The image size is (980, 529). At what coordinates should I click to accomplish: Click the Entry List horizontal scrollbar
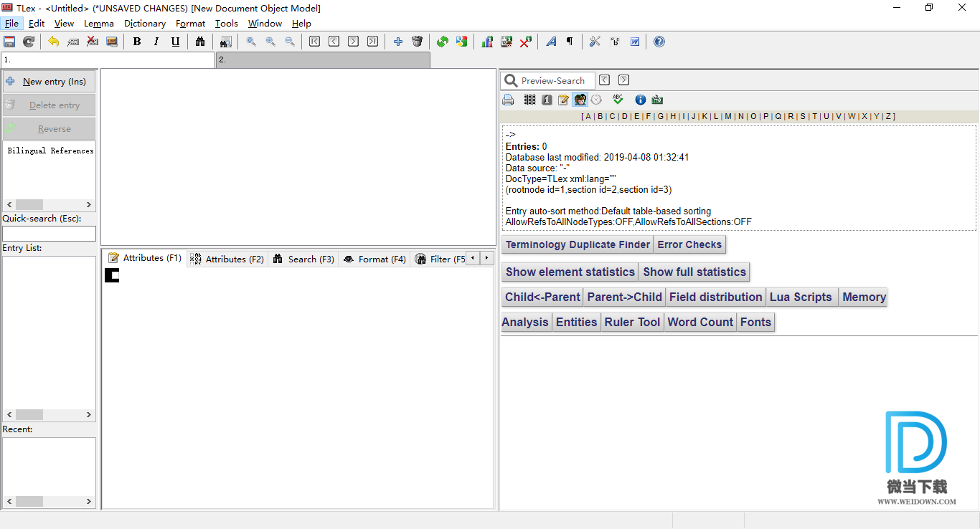49,415
